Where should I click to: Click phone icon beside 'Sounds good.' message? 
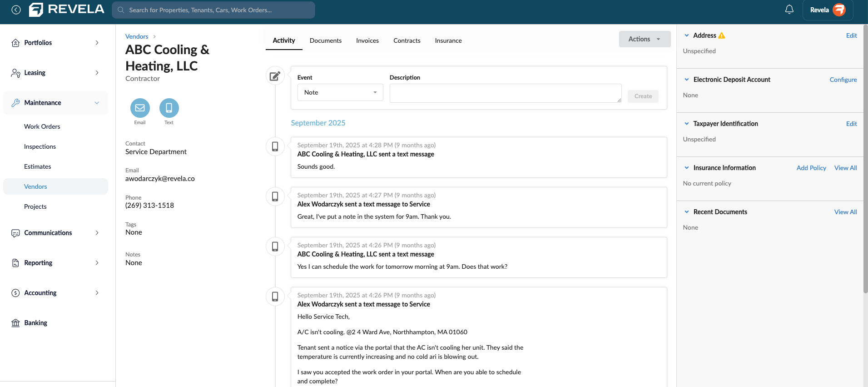[x=275, y=146]
